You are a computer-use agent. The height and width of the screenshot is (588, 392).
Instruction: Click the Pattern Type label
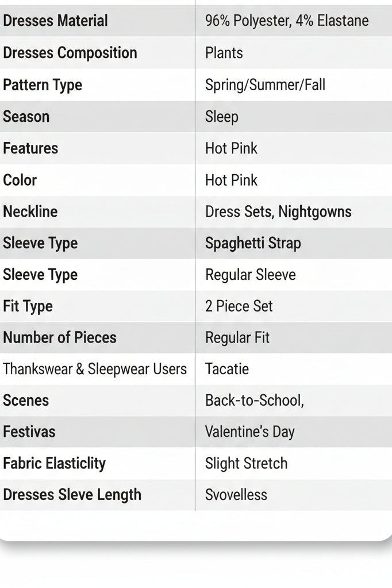pyautogui.click(x=43, y=85)
